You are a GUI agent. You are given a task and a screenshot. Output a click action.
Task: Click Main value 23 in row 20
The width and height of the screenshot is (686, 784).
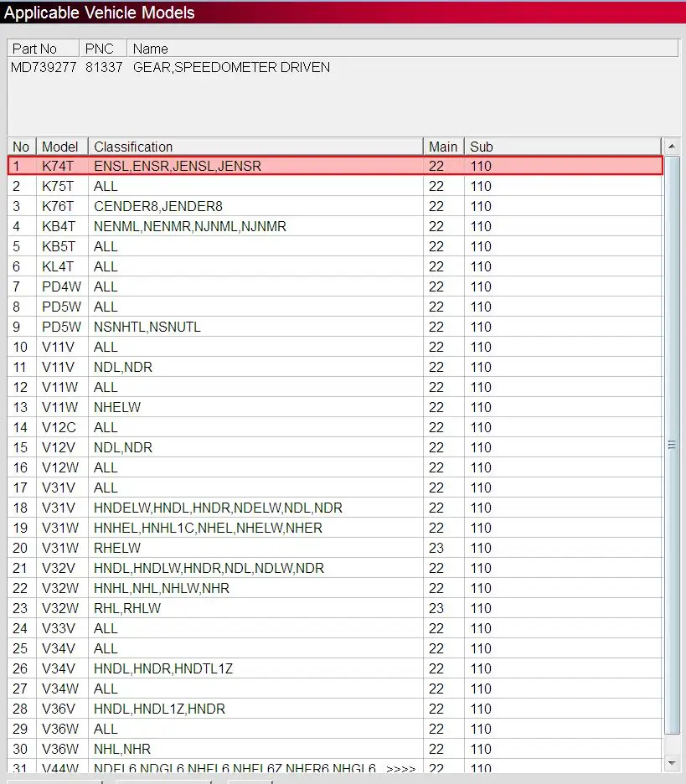tap(436, 548)
